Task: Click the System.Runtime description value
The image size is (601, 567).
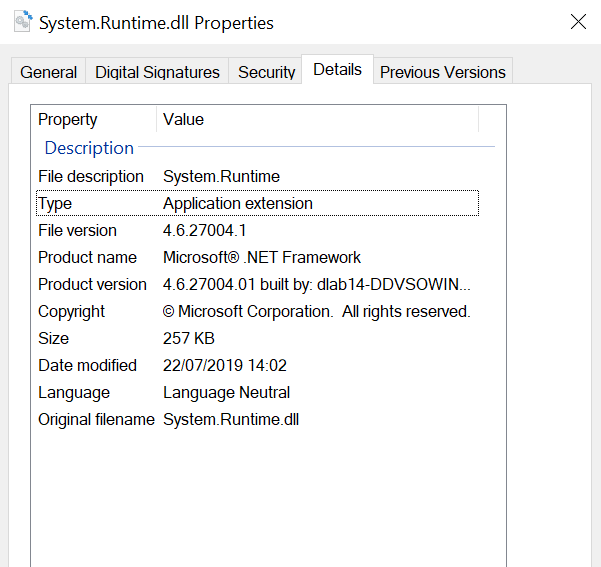Action: pos(222,176)
